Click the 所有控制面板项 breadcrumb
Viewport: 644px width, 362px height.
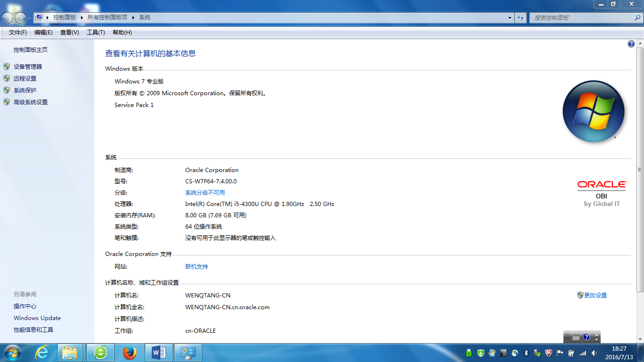pos(107,17)
